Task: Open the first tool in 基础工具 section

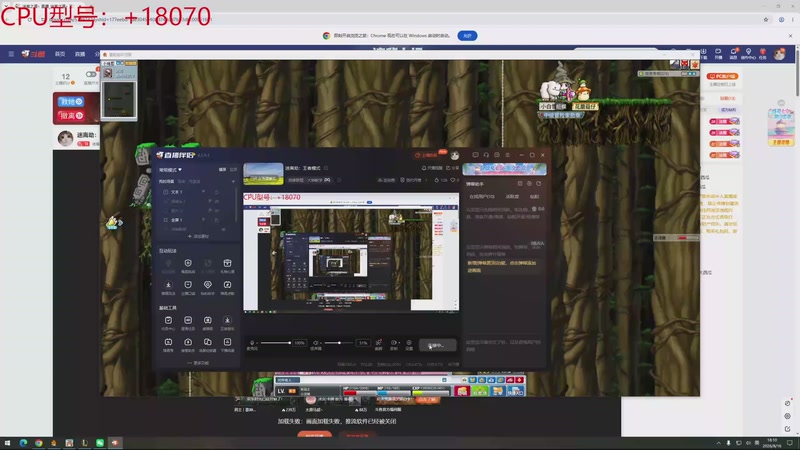Action: (x=168, y=320)
